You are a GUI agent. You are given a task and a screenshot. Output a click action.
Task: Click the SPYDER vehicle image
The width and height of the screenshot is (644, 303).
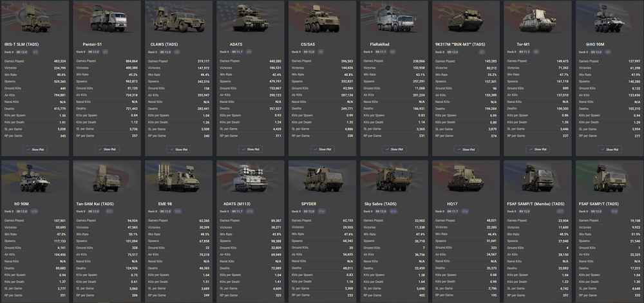pos(323,181)
